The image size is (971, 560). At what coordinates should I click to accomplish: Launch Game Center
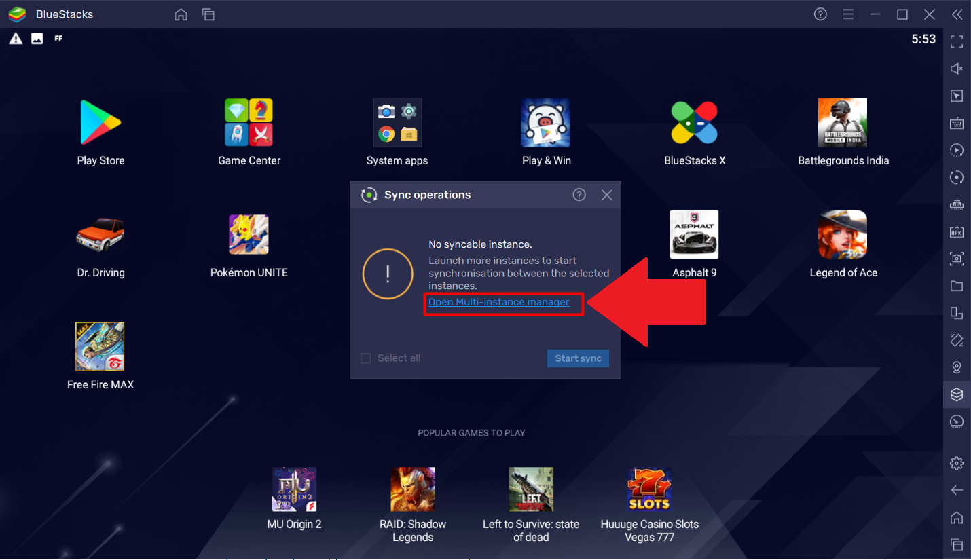click(249, 122)
